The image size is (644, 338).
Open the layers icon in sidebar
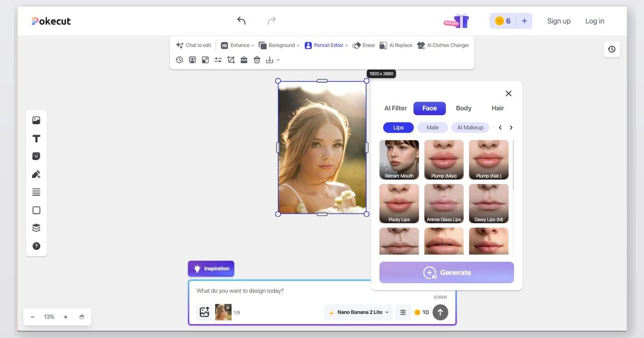[x=36, y=228]
